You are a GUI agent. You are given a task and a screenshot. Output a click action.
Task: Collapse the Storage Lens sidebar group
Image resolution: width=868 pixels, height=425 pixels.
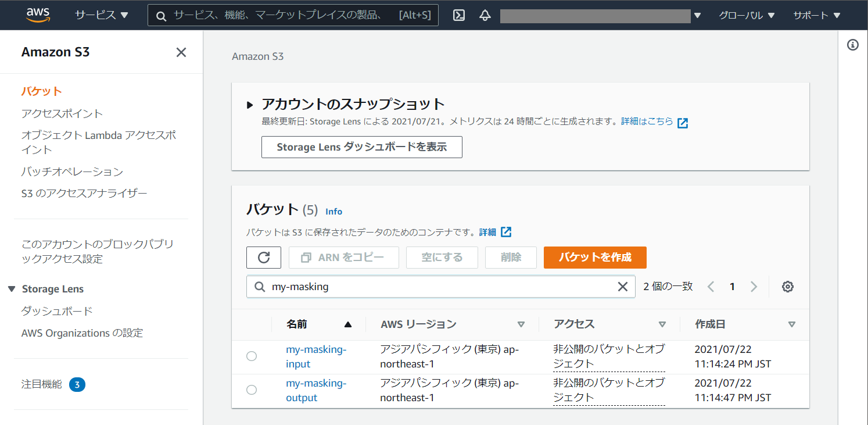(x=12, y=289)
